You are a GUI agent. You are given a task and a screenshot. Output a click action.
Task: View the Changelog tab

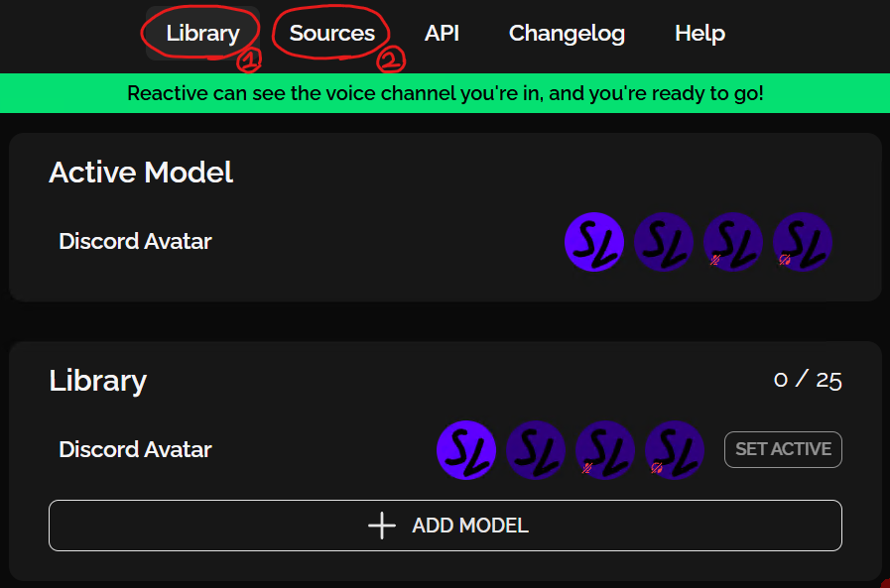coord(567,33)
